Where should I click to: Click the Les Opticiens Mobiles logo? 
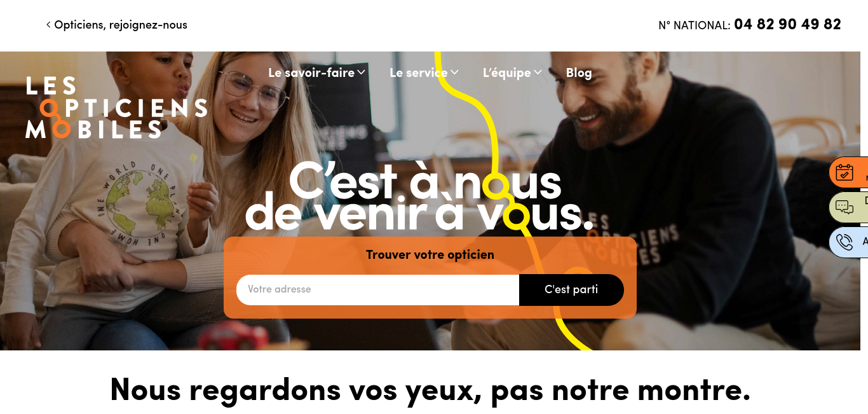[116, 107]
